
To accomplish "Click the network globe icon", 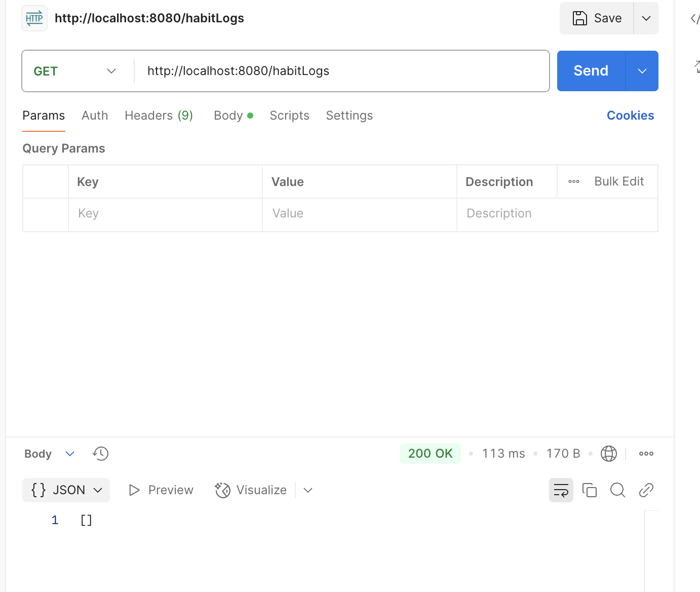I will [x=609, y=454].
